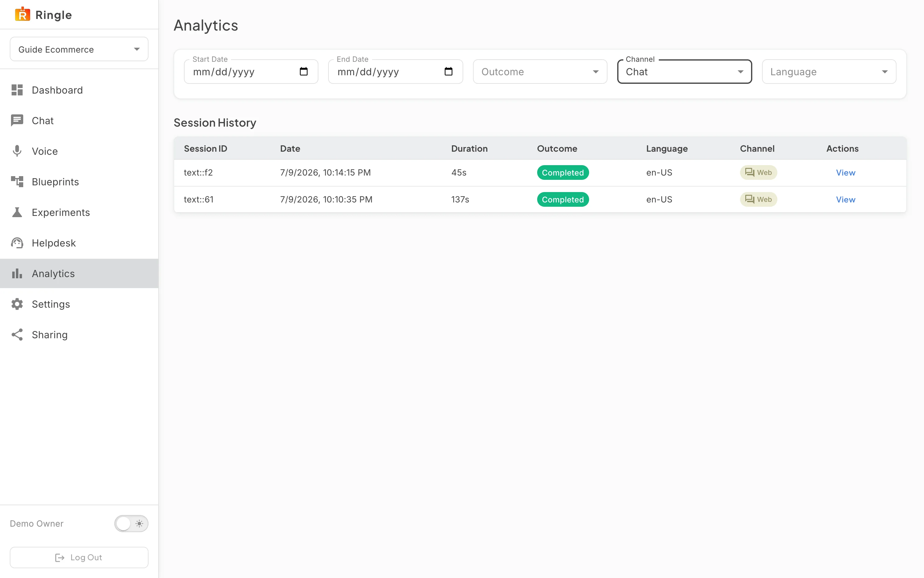Click the Chat bubble icon in sidebar
Image resolution: width=924 pixels, height=578 pixels.
tap(17, 121)
